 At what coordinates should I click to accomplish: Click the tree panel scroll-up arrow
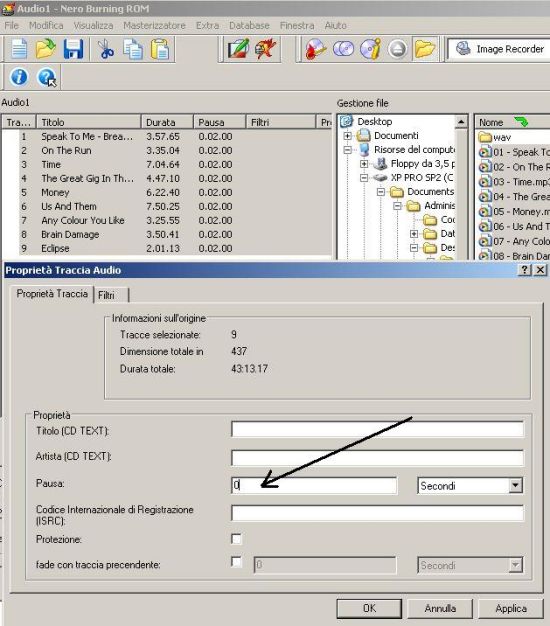click(461, 121)
